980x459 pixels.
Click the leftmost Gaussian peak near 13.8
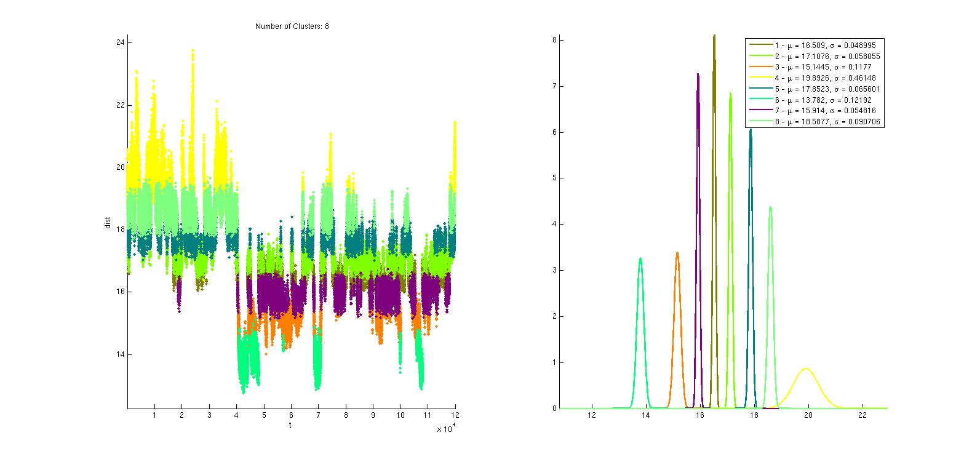pos(640,258)
